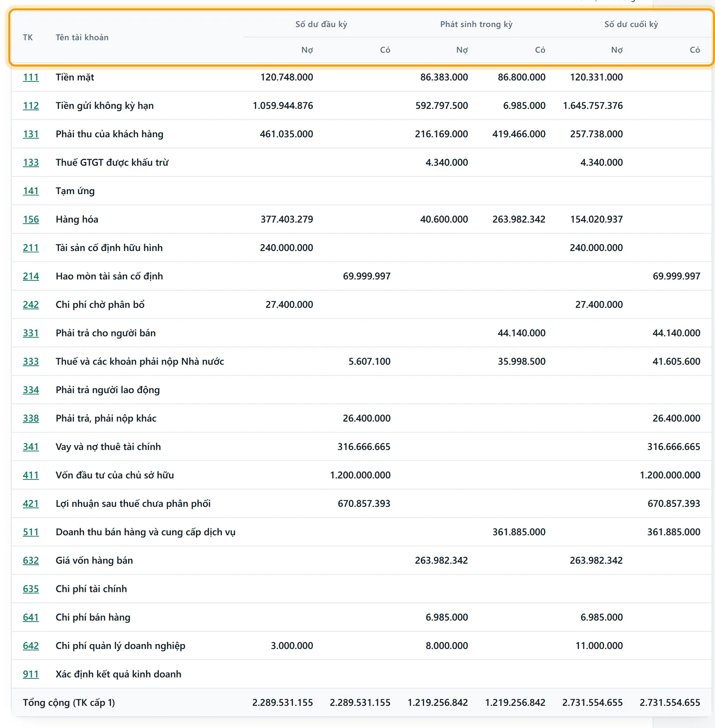Open account 112 link
The width and height of the screenshot is (715, 728).
(x=31, y=106)
